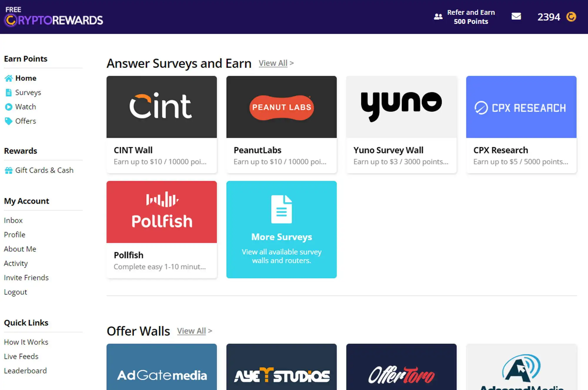Click the 2394 points balance
This screenshot has width=588, height=390.
549,17
